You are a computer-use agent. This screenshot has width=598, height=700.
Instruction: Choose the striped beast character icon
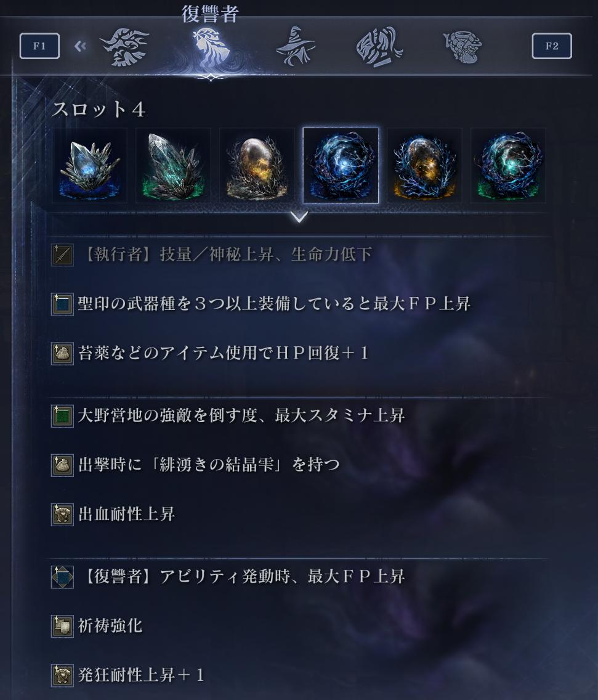click(x=379, y=47)
